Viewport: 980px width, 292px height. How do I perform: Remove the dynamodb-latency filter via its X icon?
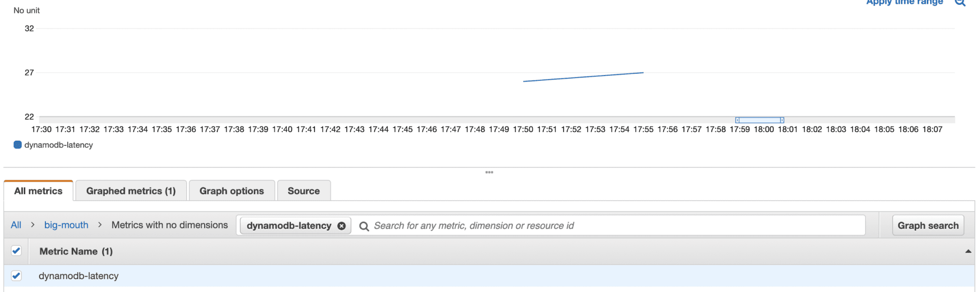(341, 225)
